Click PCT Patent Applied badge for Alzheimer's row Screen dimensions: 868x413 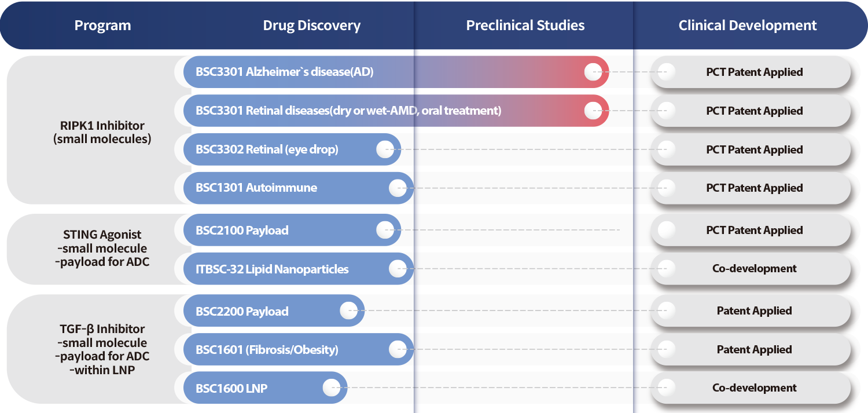point(753,72)
